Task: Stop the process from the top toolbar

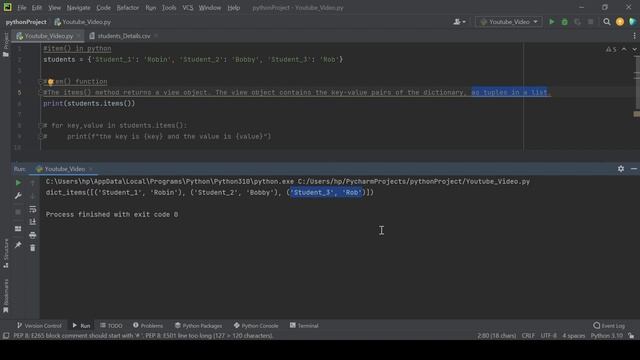Action: [x=591, y=22]
